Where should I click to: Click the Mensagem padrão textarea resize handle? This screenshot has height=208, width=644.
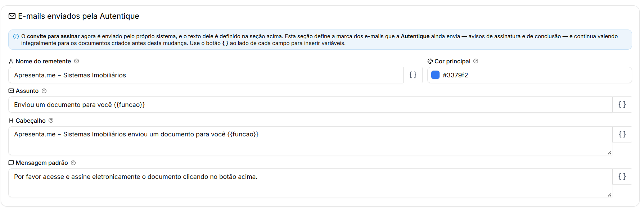(609, 195)
